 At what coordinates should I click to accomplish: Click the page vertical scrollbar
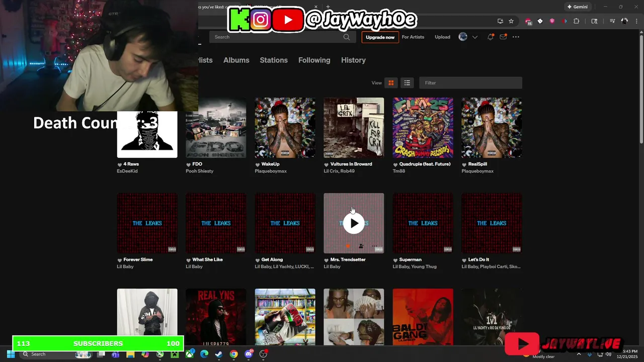click(x=641, y=90)
